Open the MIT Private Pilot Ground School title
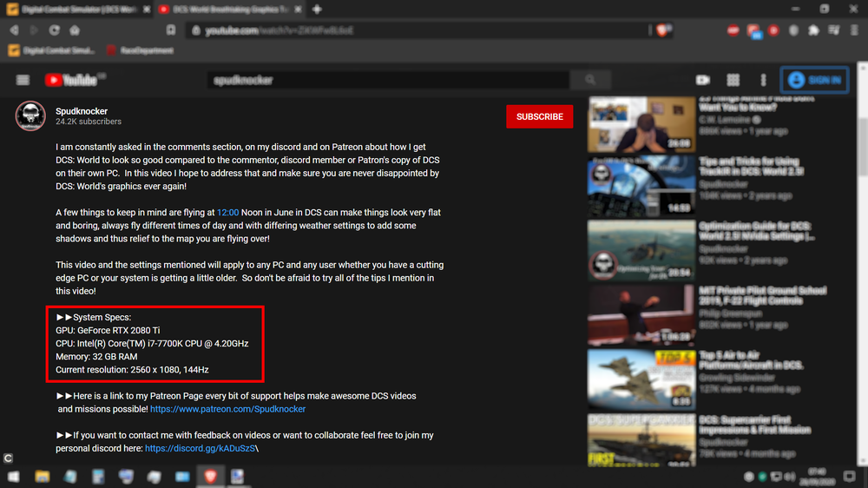Viewport: 868px width, 488px height. pyautogui.click(x=762, y=296)
